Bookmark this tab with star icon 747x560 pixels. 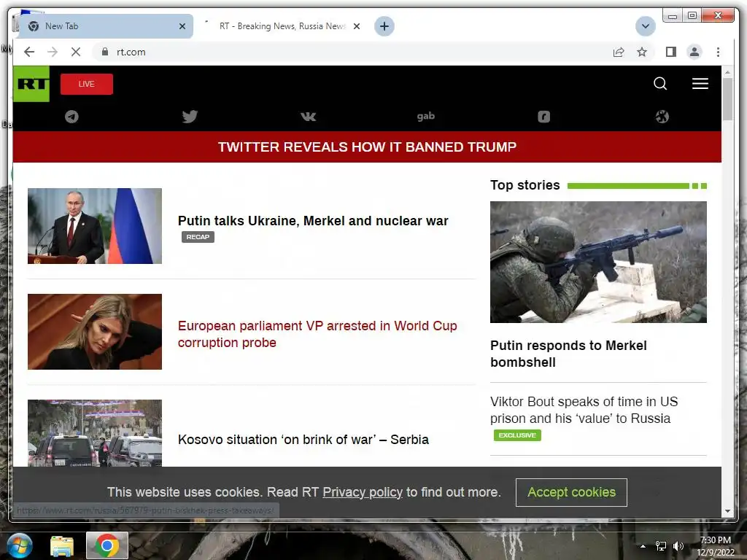[x=642, y=52]
